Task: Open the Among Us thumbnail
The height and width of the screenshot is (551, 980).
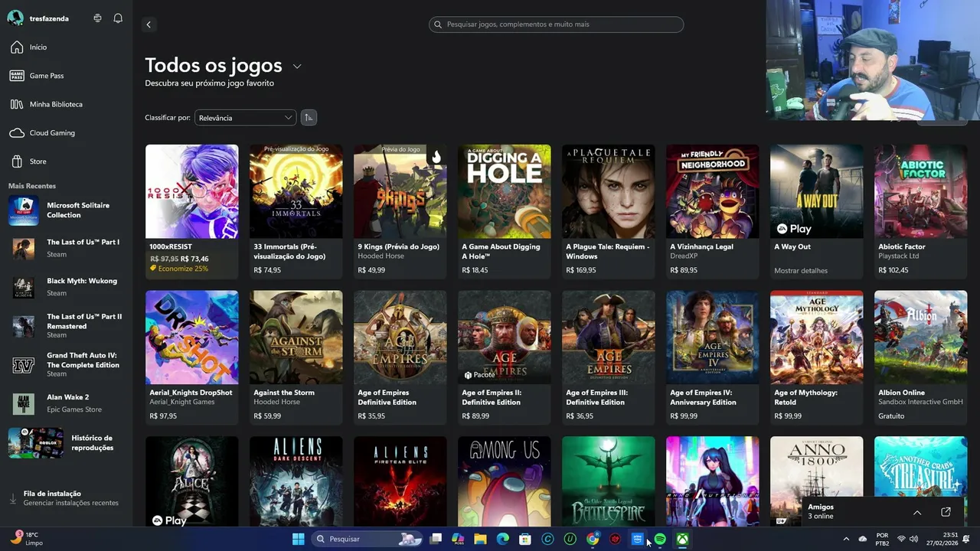Action: (x=504, y=481)
